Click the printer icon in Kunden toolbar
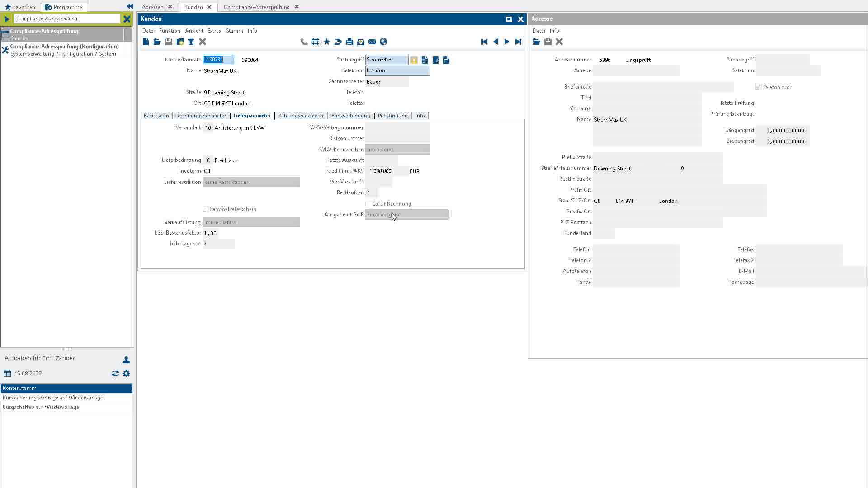The width and height of the screenshot is (868, 488). pyautogui.click(x=349, y=42)
